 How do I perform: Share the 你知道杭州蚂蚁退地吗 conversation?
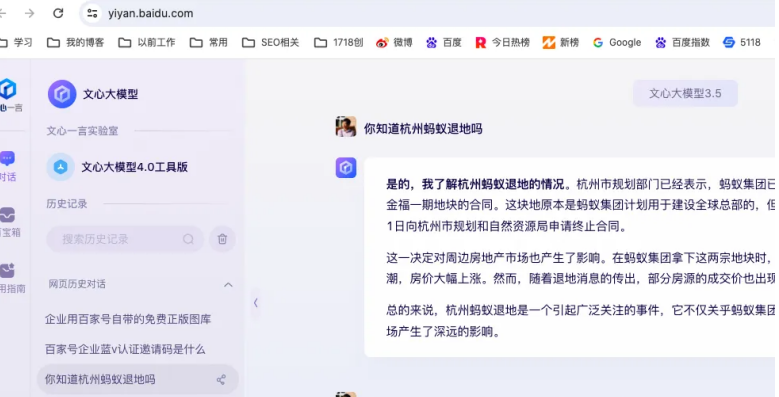[221, 380]
